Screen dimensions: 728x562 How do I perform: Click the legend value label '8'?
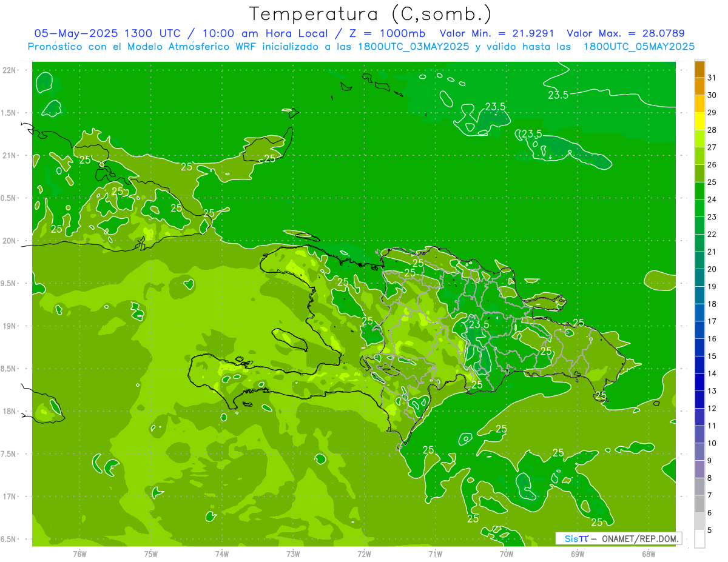pos(709,478)
